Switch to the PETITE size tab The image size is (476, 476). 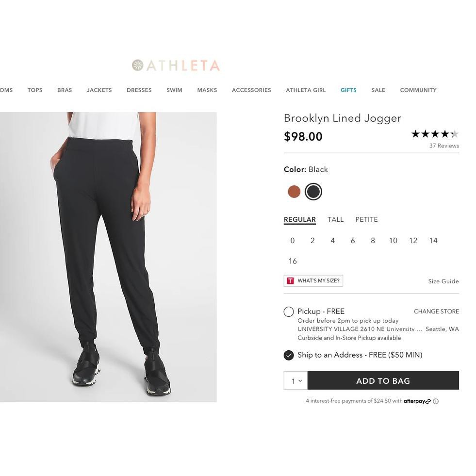coord(366,219)
